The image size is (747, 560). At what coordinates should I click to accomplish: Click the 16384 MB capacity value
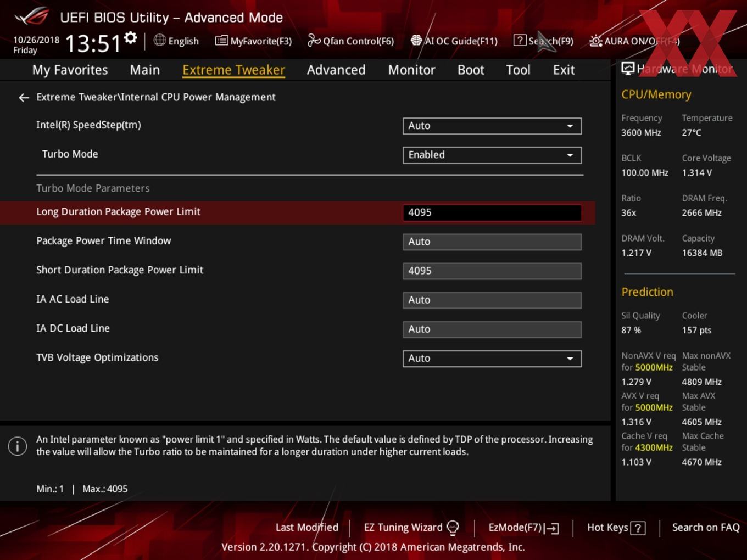pyautogui.click(x=702, y=253)
